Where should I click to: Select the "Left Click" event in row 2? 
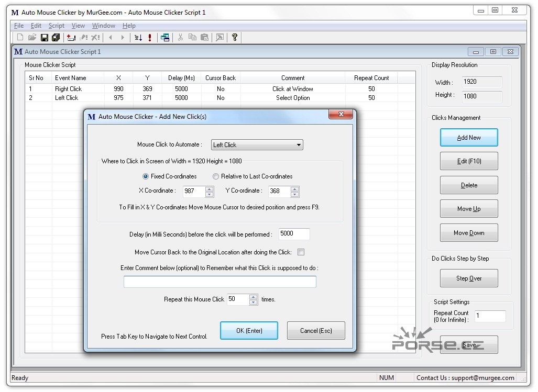(x=67, y=98)
